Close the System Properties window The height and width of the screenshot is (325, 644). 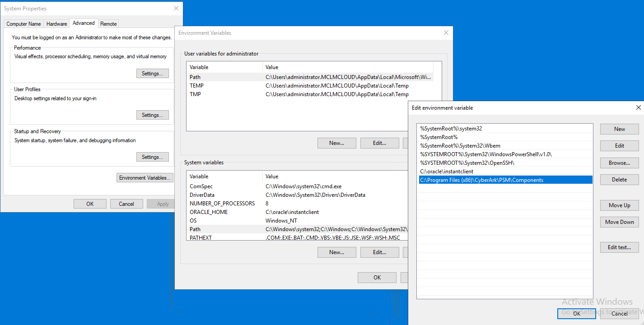pyautogui.click(x=176, y=9)
